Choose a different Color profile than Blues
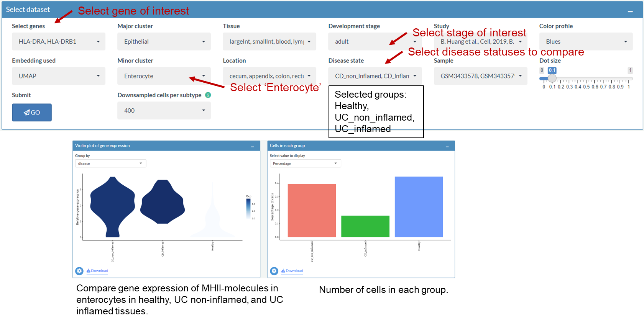 click(586, 41)
